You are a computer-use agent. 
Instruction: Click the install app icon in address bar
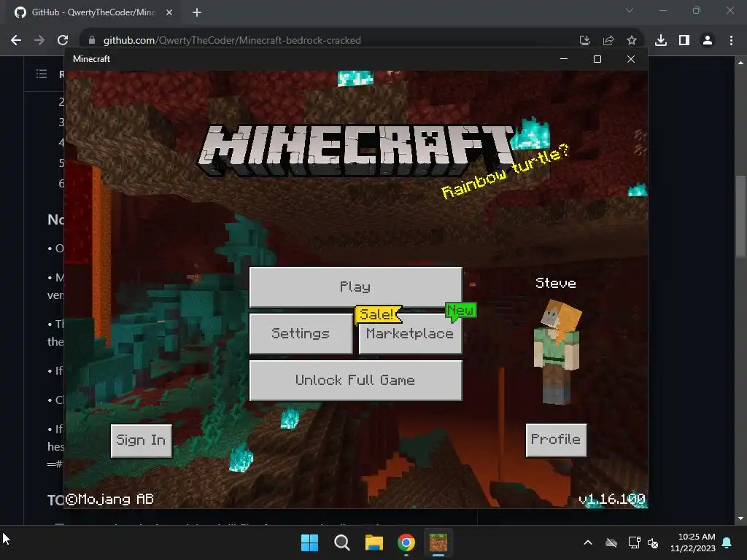coord(585,41)
